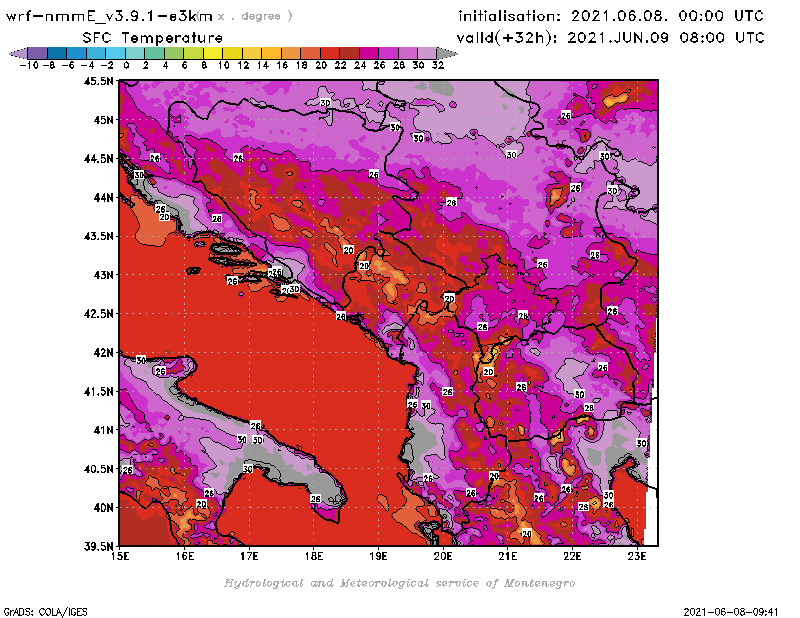The image size is (800, 618).
Task: Click the 'SFC Temperature' heading
Action: coord(153,38)
